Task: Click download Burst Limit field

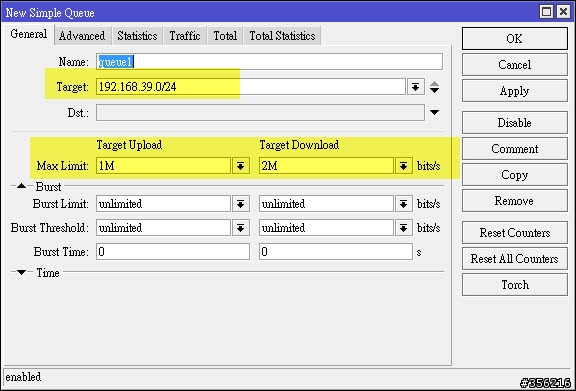Action: click(x=326, y=204)
